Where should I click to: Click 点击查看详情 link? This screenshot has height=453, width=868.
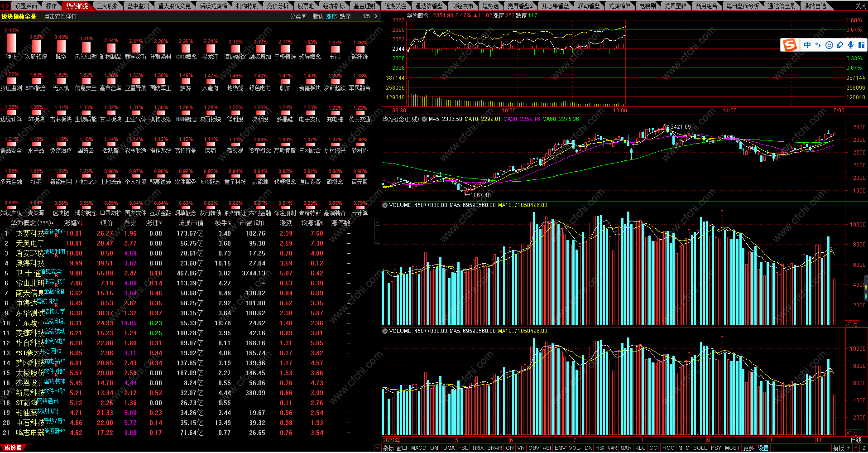[x=61, y=16]
